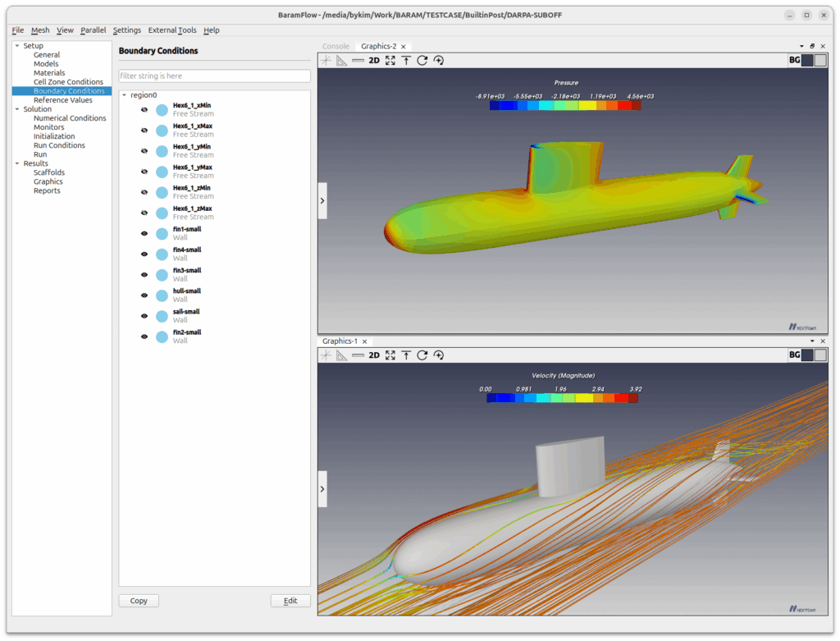Select the Graphics-2 tab
The width and height of the screenshot is (840, 641).
pyautogui.click(x=379, y=46)
